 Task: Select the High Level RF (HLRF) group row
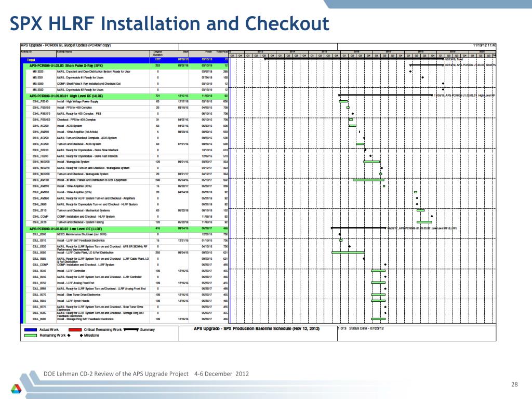[x=127, y=96]
